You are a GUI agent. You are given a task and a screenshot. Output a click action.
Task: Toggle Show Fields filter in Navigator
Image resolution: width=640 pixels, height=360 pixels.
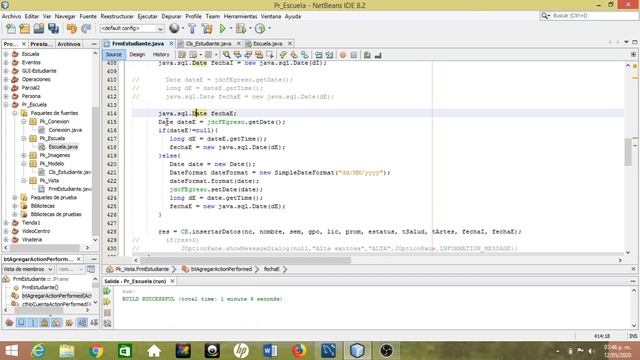click(21, 323)
